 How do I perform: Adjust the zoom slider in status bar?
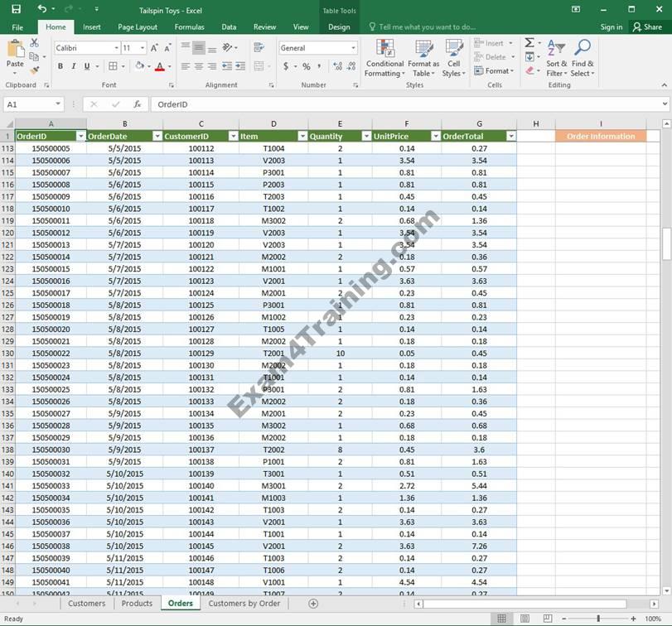point(598,619)
